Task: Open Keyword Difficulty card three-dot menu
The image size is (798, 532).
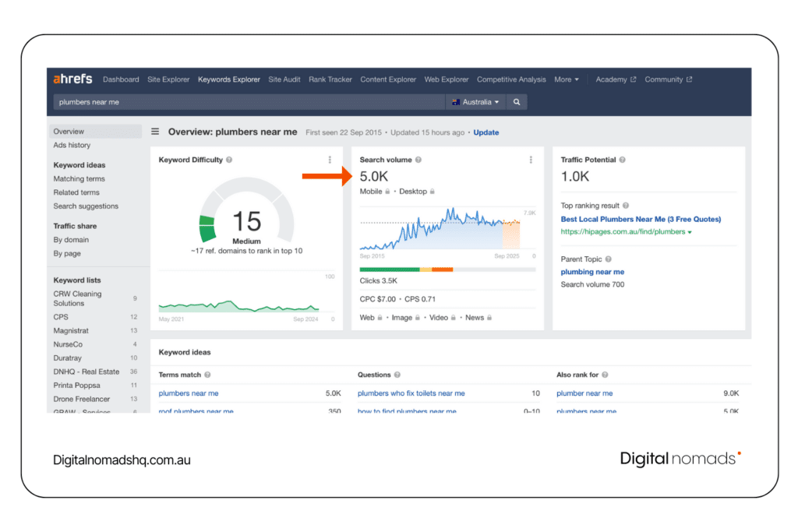Action: [330, 160]
